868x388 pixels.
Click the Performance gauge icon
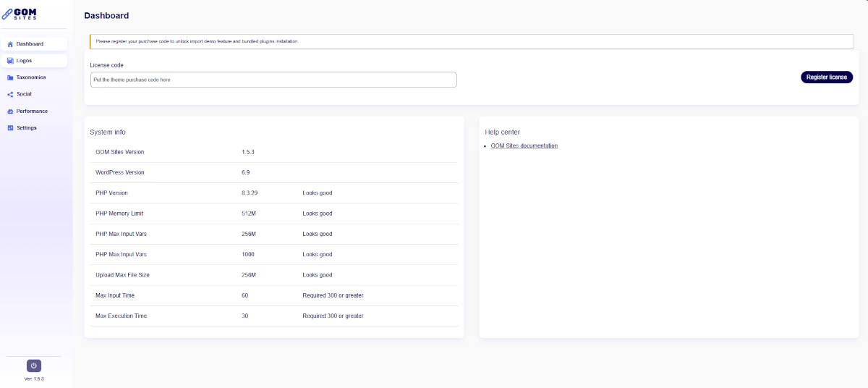tap(10, 111)
